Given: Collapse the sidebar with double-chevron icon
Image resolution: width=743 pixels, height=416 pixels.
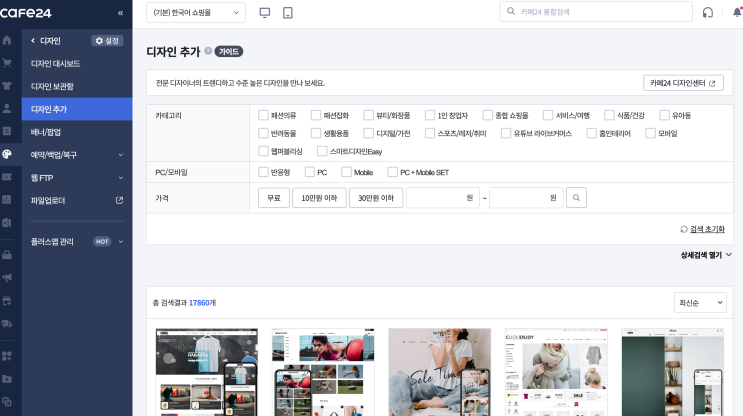Looking at the screenshot, I should coord(120,13).
